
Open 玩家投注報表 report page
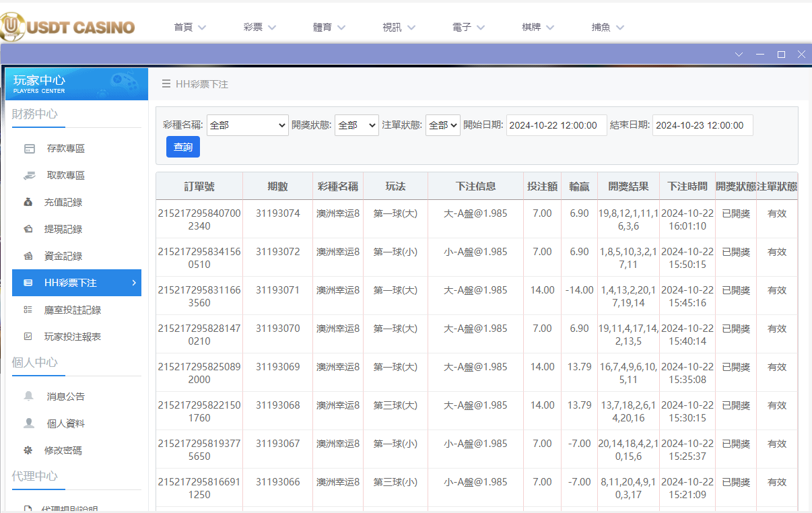click(29, 337)
